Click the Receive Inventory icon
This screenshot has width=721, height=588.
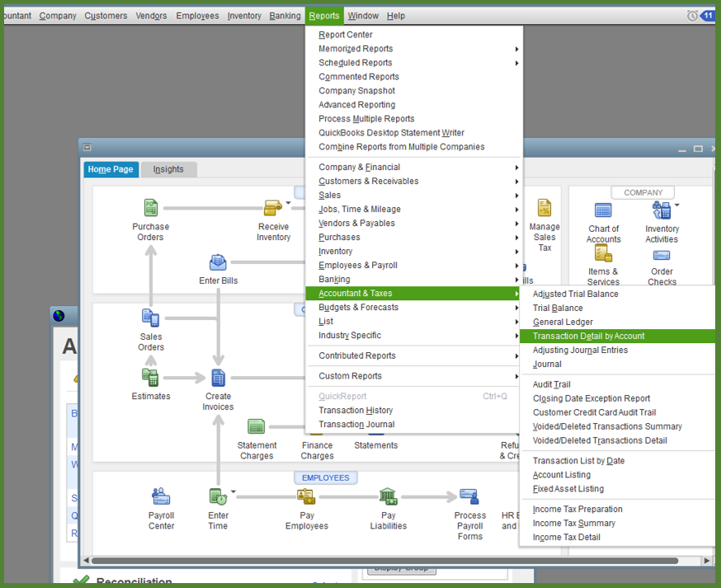[x=273, y=208]
